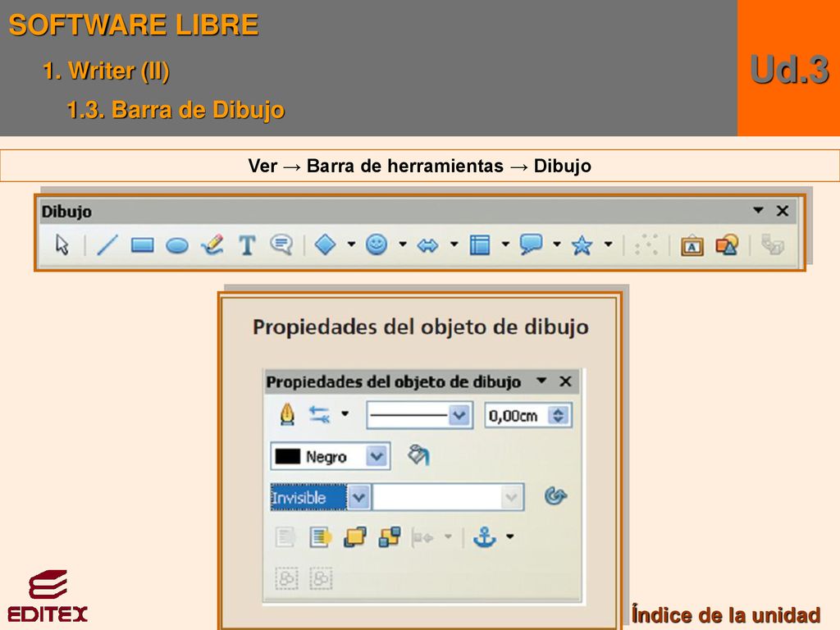Open the anchor dropdown arrow
Image resolution: width=840 pixels, height=630 pixels.
[510, 536]
